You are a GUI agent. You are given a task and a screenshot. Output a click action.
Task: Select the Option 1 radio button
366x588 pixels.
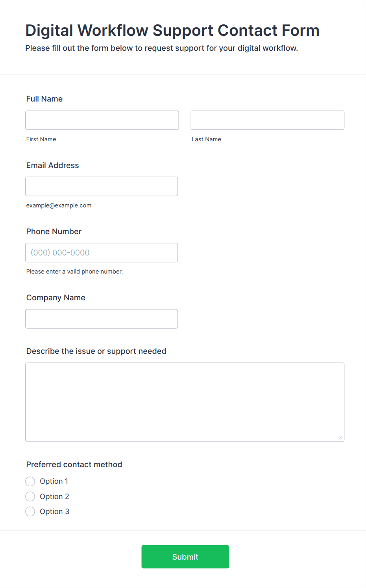[x=30, y=481]
